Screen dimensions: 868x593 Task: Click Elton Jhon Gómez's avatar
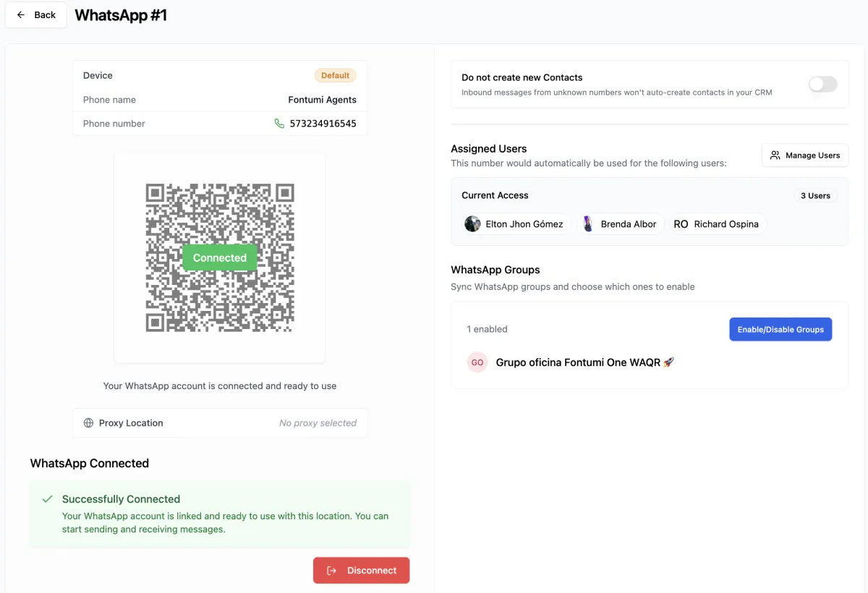point(472,224)
